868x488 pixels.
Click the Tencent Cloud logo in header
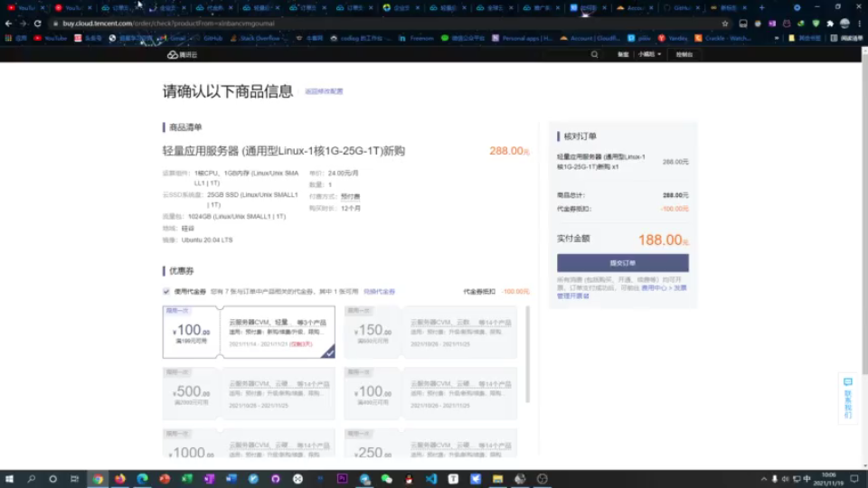click(182, 55)
